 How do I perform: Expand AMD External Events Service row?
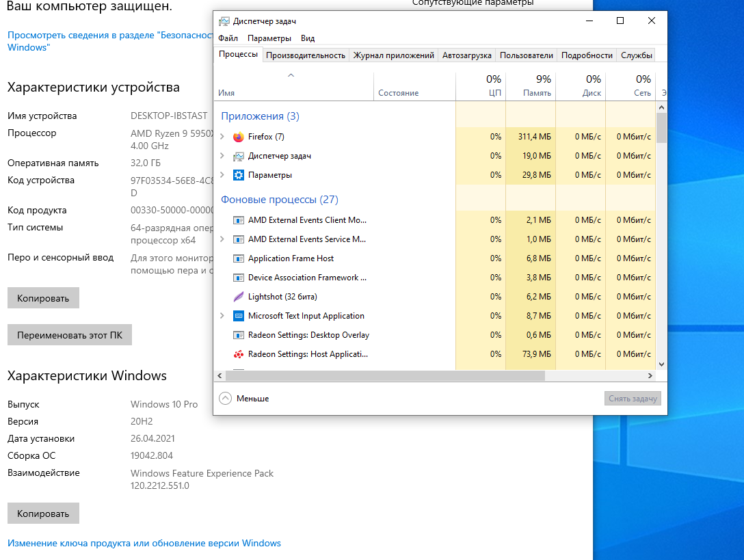coord(222,239)
